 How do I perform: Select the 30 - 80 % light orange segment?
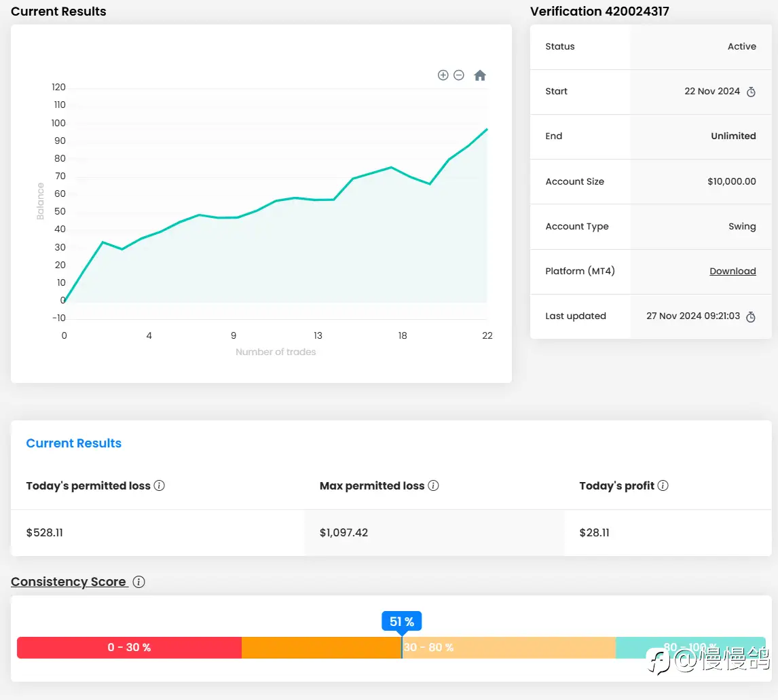point(508,648)
